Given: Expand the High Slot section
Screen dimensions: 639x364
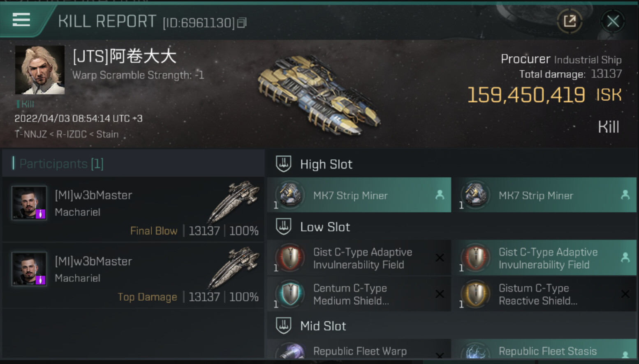Looking at the screenshot, I should point(326,164).
